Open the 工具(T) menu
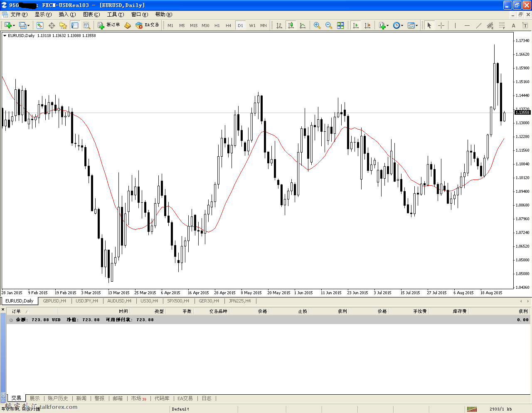 click(x=116, y=15)
